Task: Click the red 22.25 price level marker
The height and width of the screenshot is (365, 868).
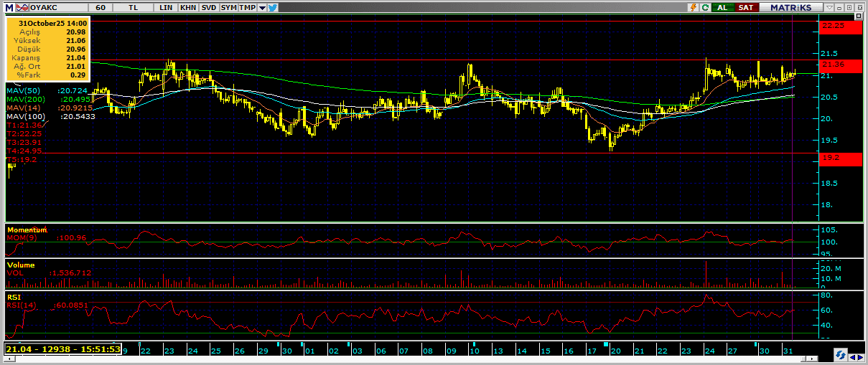Action: [840, 26]
